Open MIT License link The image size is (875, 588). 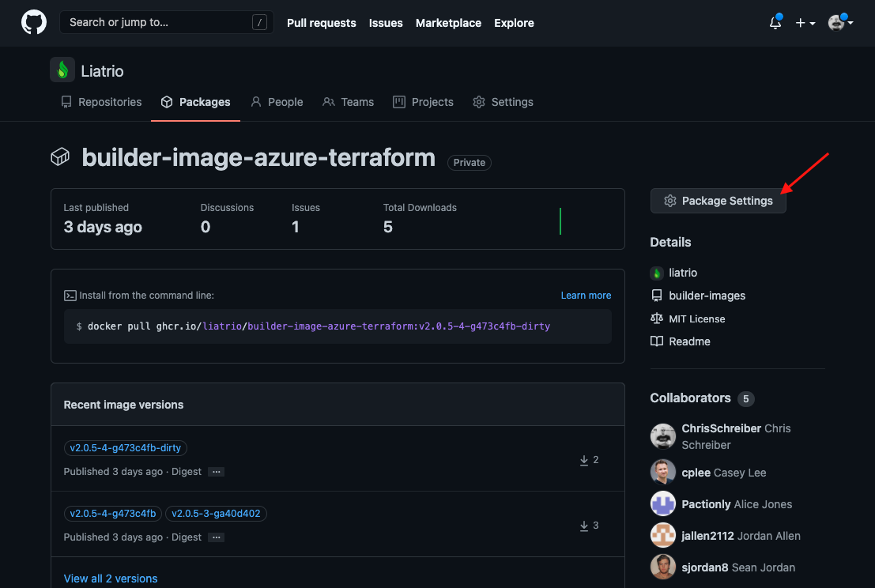[697, 318]
